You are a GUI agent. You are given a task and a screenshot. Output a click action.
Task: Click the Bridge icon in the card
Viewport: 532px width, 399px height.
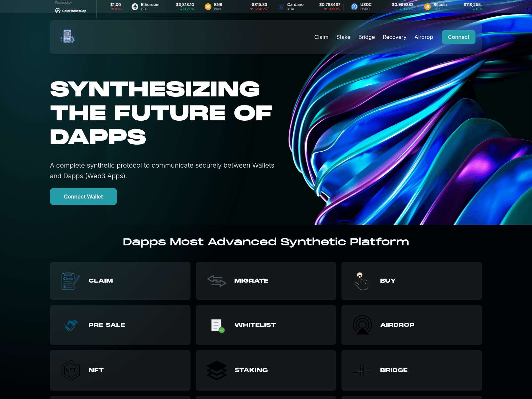tap(362, 370)
